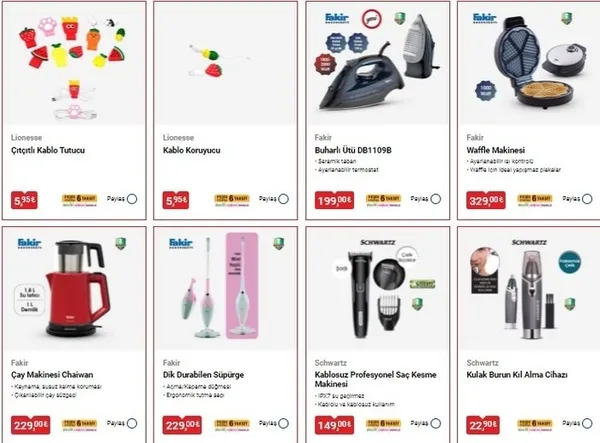
Task: Select Paylaş radio for Kablo Koruyucu
Action: click(284, 199)
